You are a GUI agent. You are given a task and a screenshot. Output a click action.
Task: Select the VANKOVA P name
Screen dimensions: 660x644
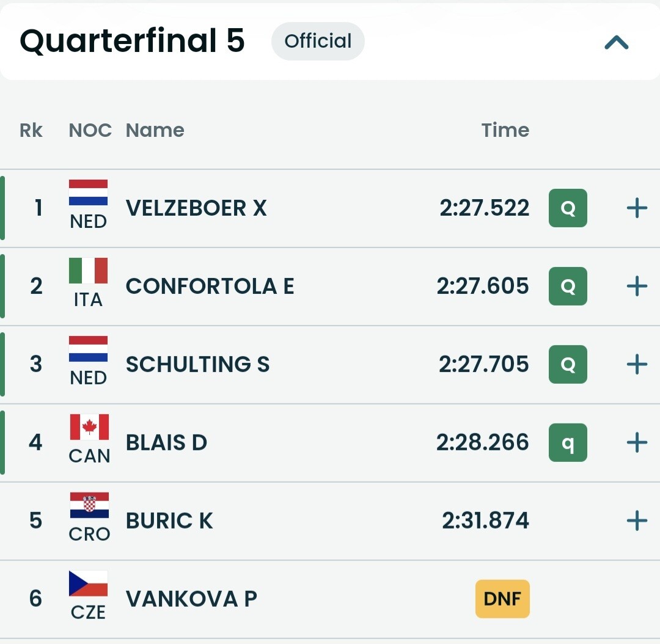[x=191, y=599]
